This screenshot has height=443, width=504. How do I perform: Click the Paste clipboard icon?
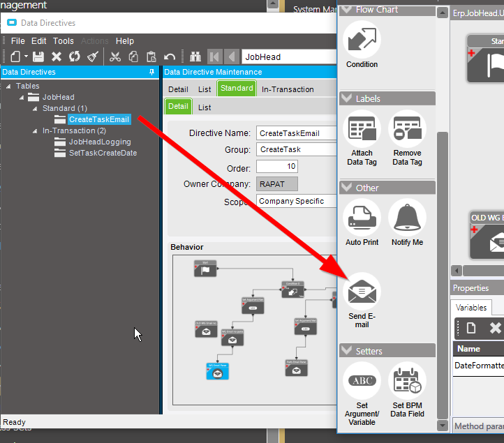(x=151, y=57)
